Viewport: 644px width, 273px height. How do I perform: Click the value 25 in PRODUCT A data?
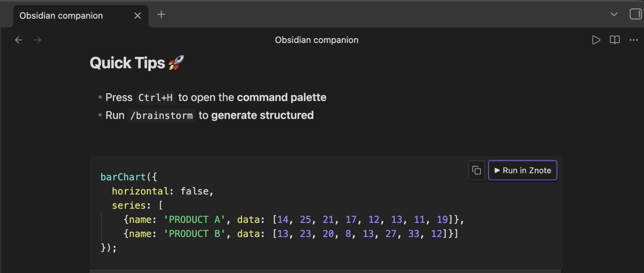point(305,220)
